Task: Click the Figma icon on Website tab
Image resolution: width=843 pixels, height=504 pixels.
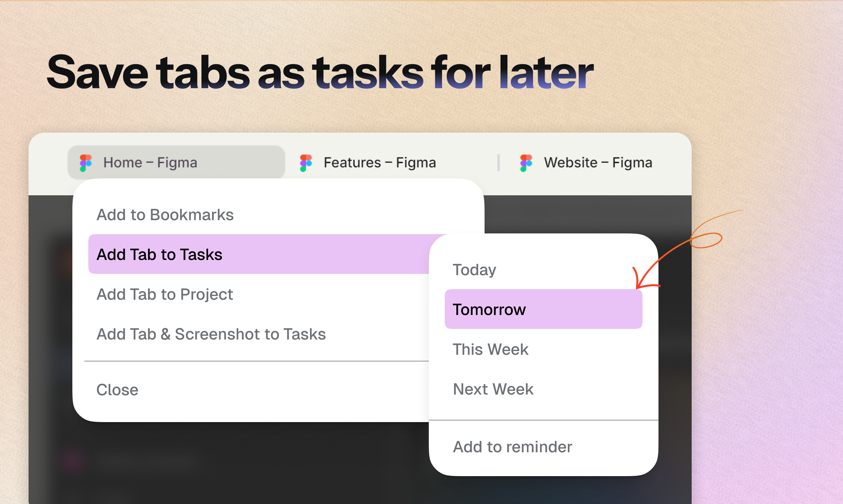Action: 525,162
